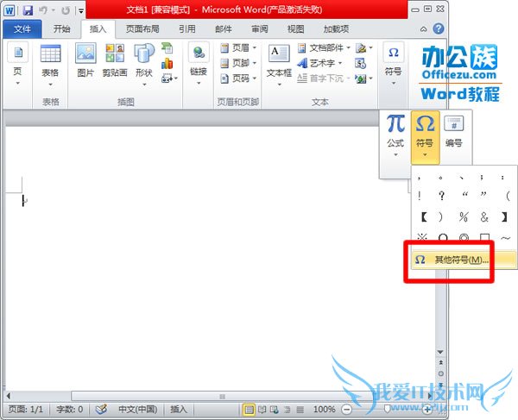Open the 页码 page number dropdown
The image size is (518, 420).
238,78
